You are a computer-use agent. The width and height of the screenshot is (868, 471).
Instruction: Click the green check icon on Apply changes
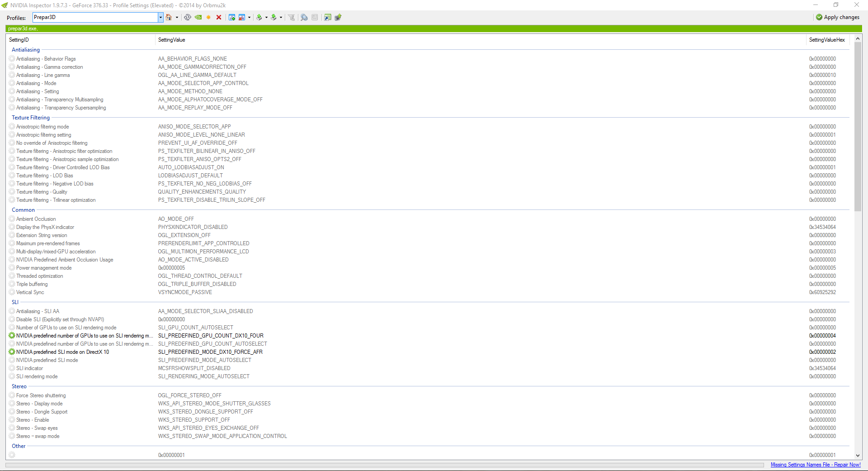(x=819, y=17)
